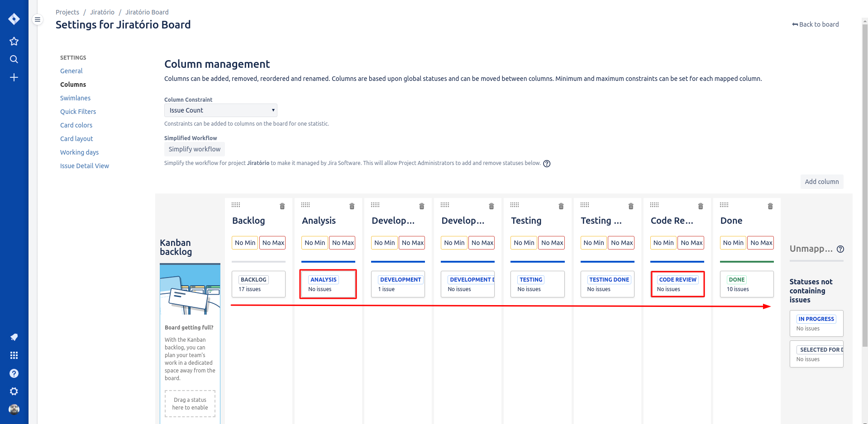
Task: Grab the Done column drag handle
Action: coord(724,205)
